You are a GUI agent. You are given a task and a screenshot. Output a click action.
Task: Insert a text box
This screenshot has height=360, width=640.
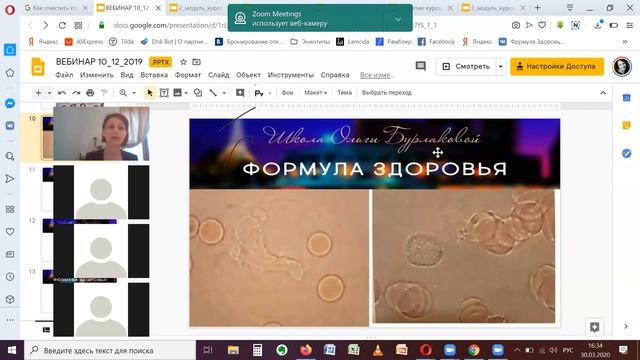[164, 93]
